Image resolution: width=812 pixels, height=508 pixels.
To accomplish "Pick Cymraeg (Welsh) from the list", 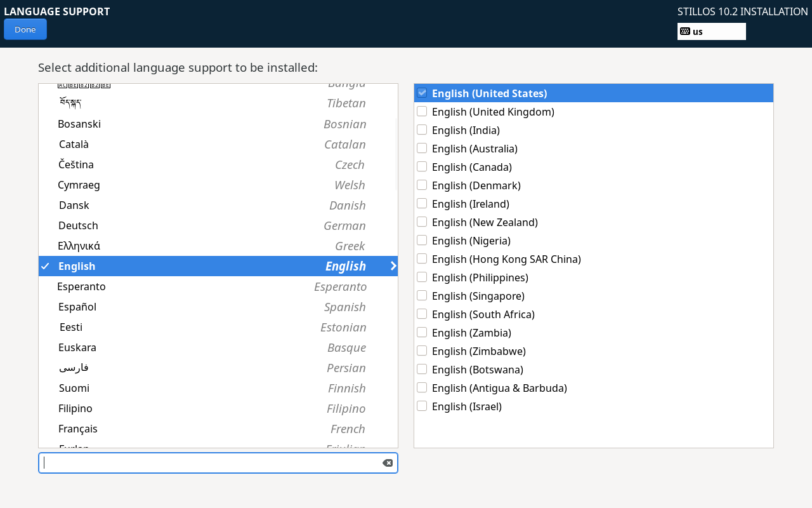I will (218, 185).
